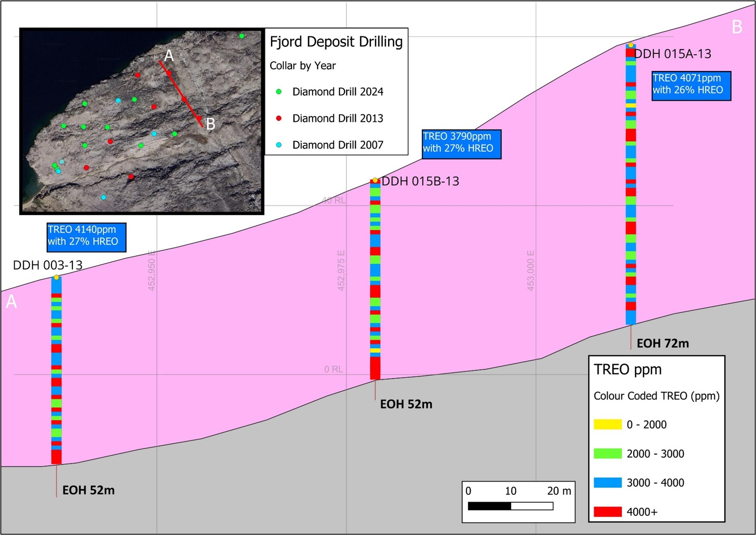Screen dimensions: 756x535
Task: Click the yellow collar marker atop DDH 015A-13
Action: [631, 45]
